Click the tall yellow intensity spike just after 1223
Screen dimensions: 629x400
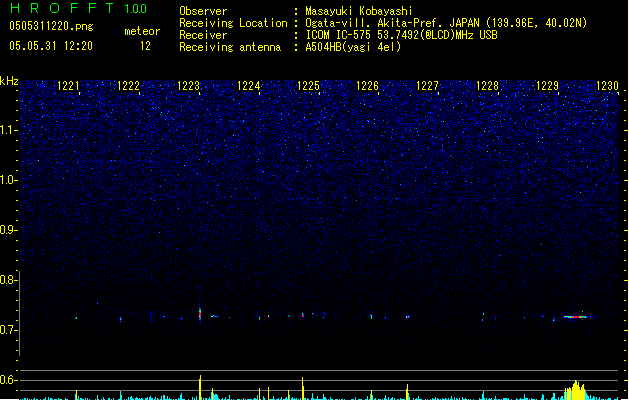pyautogui.click(x=200, y=388)
